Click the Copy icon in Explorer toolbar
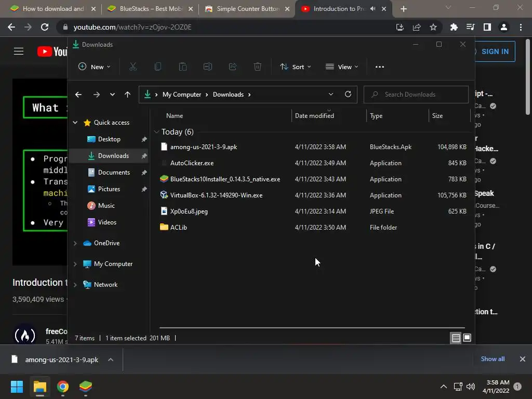This screenshot has height=399, width=532. [158, 67]
